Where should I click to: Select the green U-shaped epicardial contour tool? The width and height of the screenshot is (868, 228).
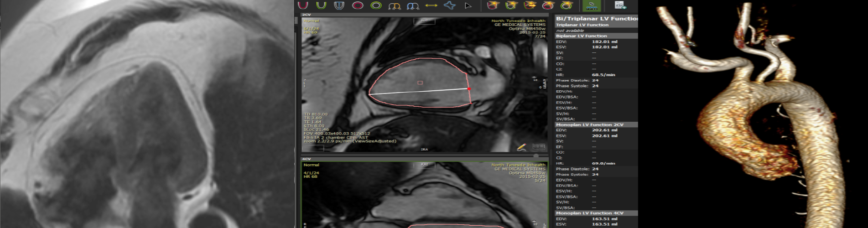321,5
